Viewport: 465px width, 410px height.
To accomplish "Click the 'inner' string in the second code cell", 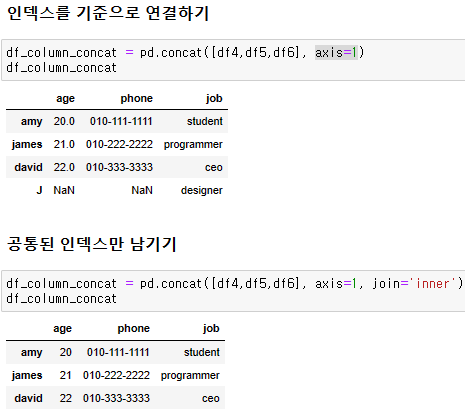I will click(433, 284).
